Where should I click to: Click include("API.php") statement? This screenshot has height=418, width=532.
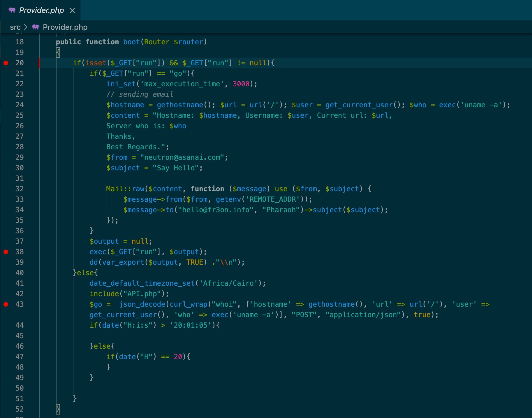tap(129, 294)
